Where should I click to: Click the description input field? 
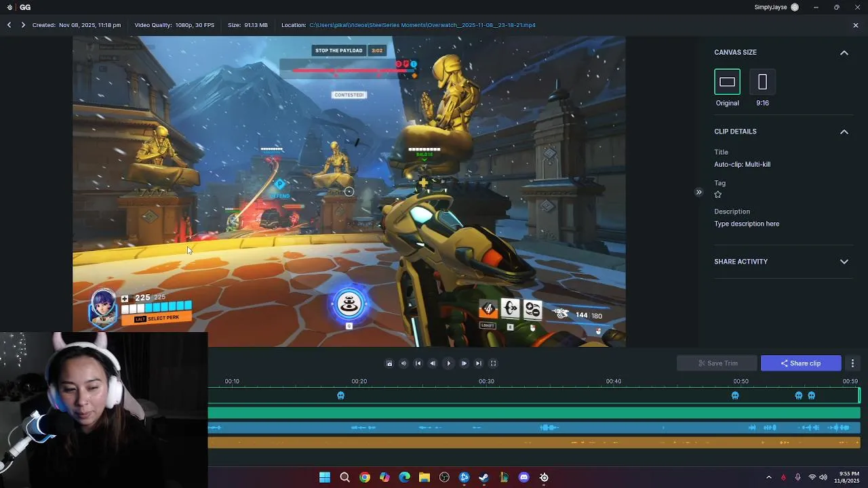(x=747, y=224)
